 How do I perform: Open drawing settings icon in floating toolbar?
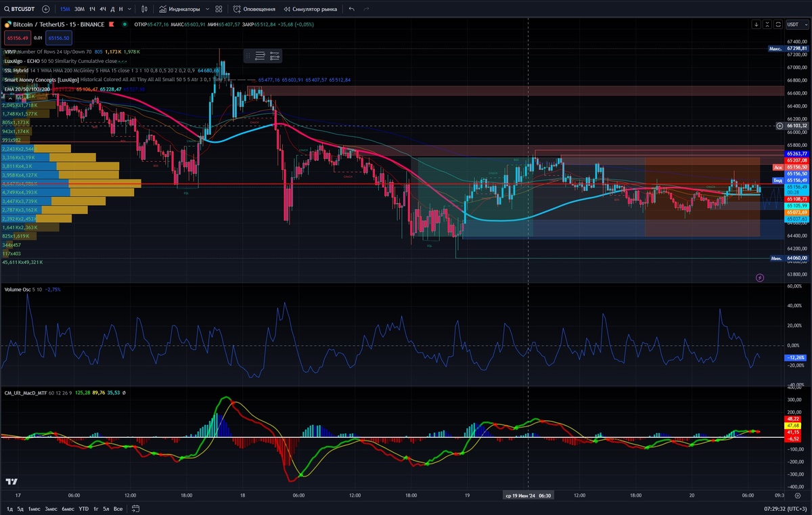click(275, 56)
